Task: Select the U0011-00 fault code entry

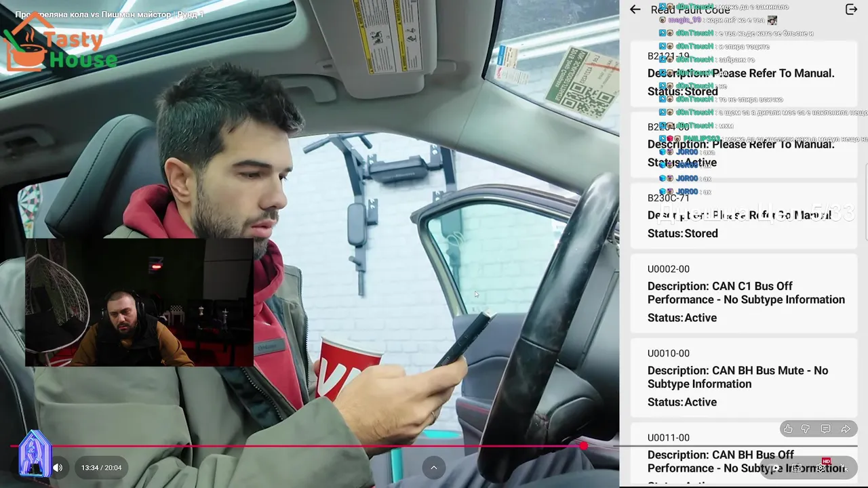Action: pyautogui.click(x=744, y=455)
